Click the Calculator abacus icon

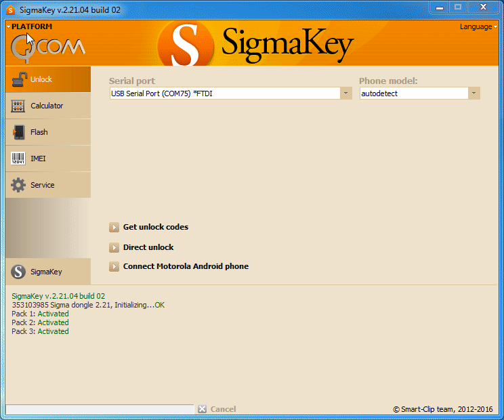(x=18, y=106)
